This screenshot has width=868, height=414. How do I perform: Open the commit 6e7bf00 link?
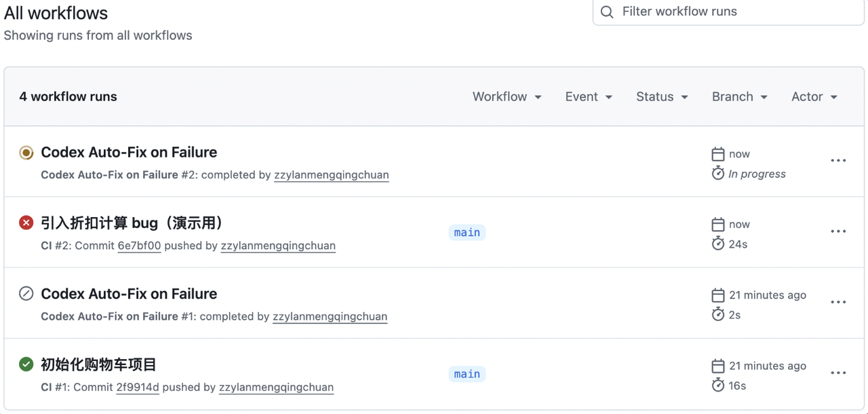[x=139, y=246]
